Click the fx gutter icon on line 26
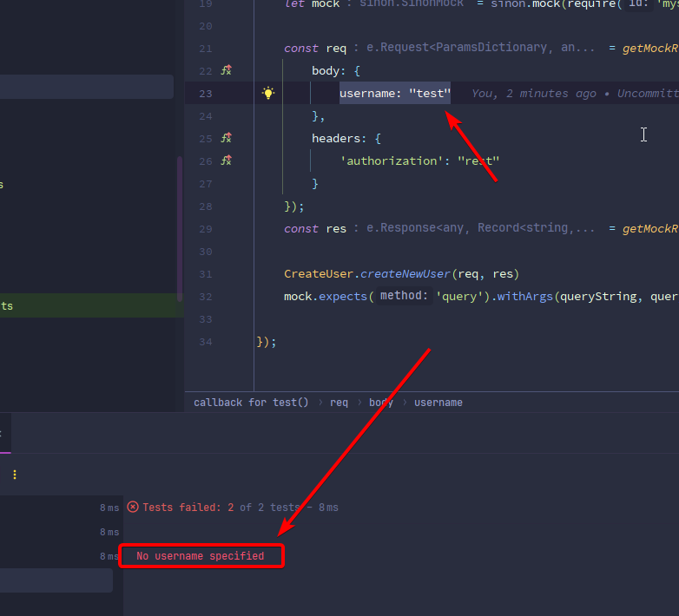The image size is (679, 616). pos(227,161)
